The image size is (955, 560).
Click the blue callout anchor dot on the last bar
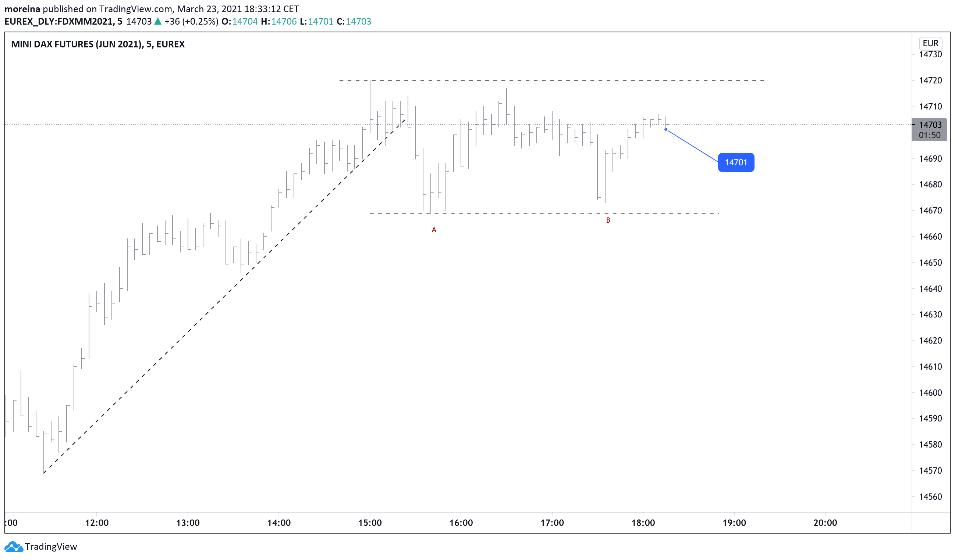click(666, 130)
